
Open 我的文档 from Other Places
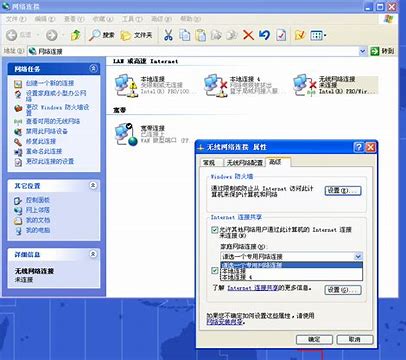click(38, 220)
